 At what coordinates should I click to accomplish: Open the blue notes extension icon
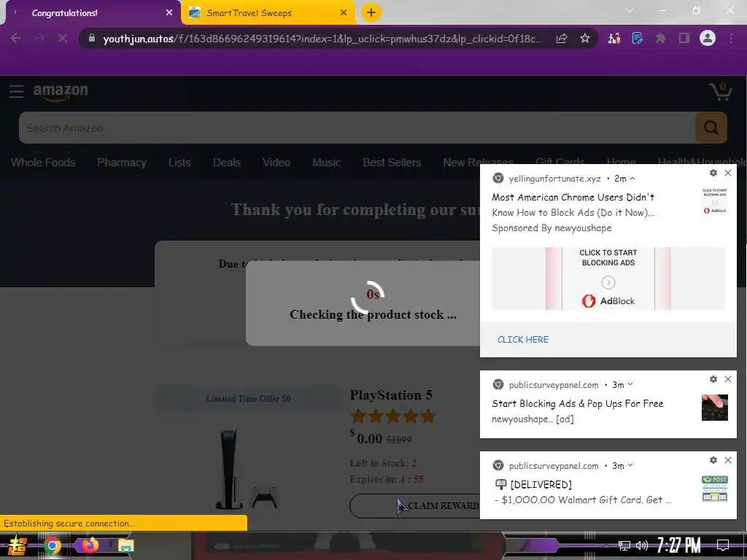coord(637,39)
